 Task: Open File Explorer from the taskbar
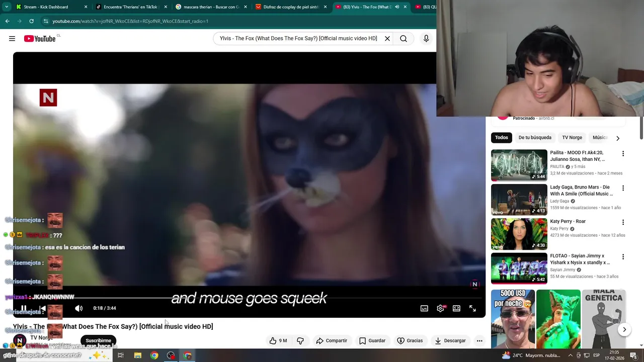pos(137,355)
